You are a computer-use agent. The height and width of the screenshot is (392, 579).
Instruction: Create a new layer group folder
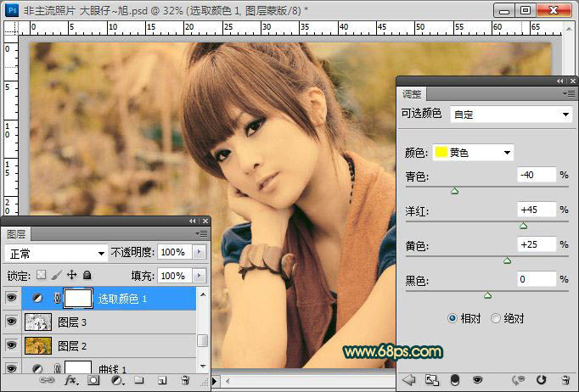pos(138,381)
